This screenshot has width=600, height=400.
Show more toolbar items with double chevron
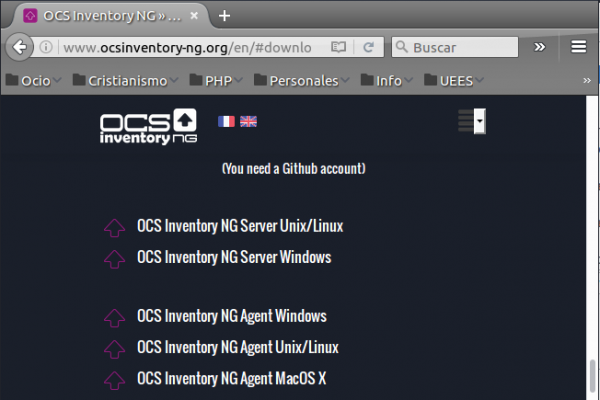click(540, 47)
